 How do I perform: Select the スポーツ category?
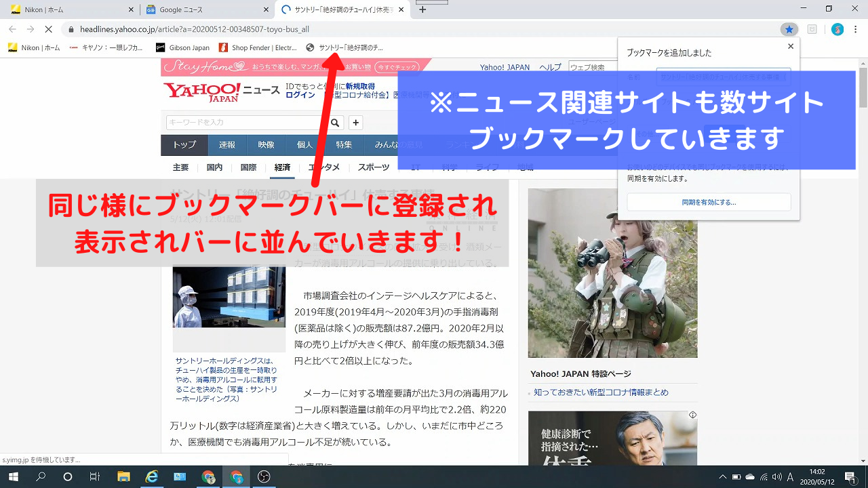tap(374, 167)
